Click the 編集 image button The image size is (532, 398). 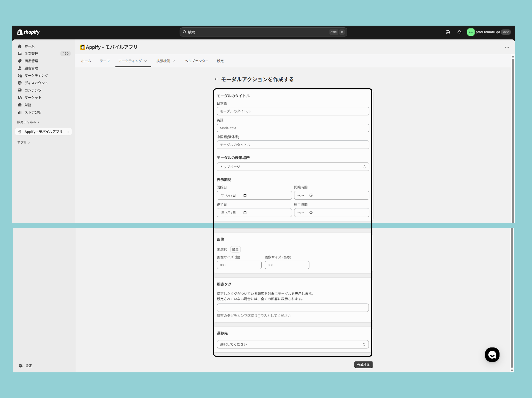tap(235, 249)
